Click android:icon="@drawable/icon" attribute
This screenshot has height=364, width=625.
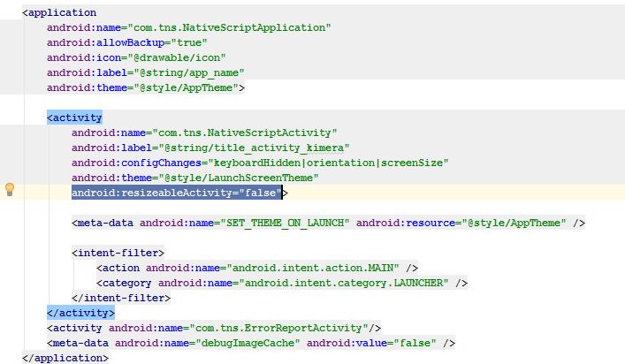point(136,57)
